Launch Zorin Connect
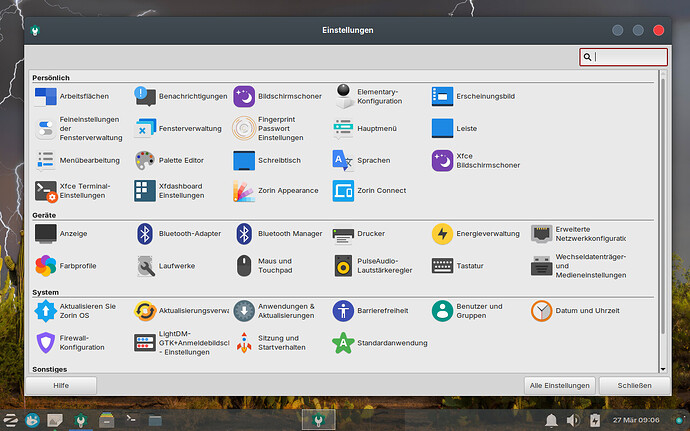 point(369,191)
